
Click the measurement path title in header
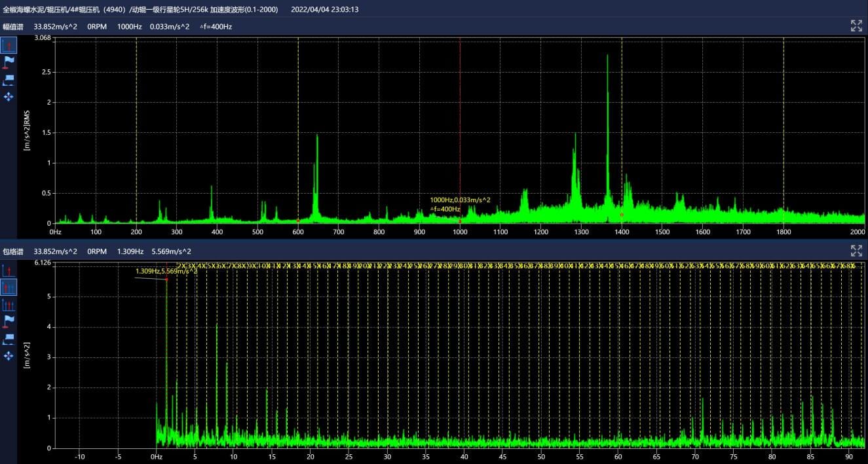pyautogui.click(x=141, y=9)
